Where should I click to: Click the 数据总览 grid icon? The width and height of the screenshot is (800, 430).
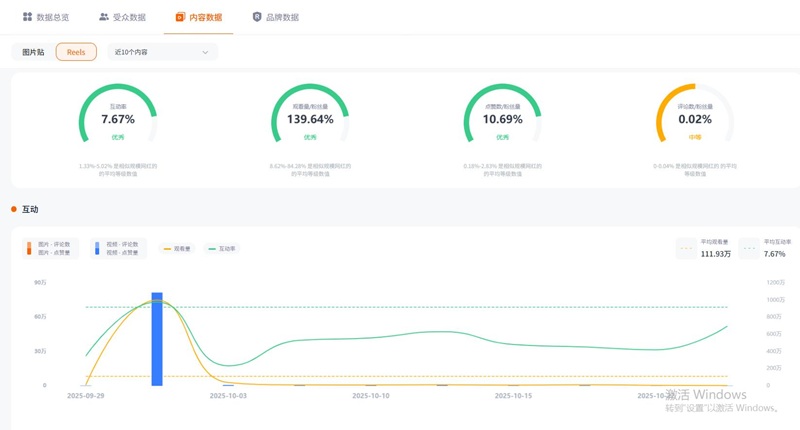pyautogui.click(x=27, y=17)
